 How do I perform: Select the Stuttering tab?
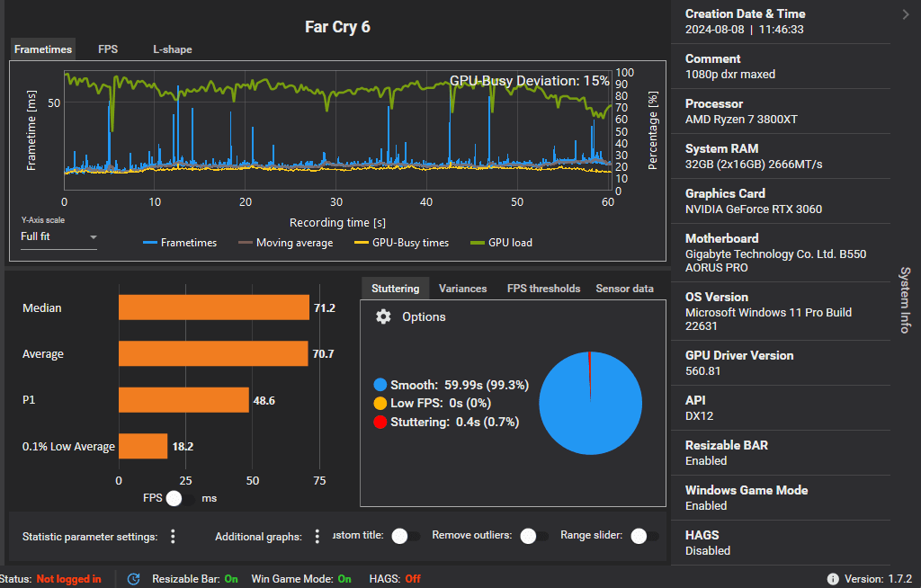coord(396,289)
